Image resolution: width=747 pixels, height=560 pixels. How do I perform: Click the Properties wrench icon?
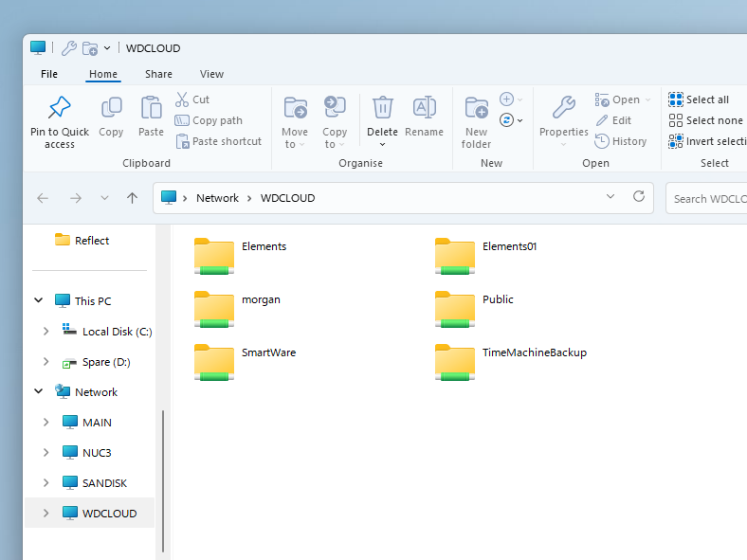564,107
